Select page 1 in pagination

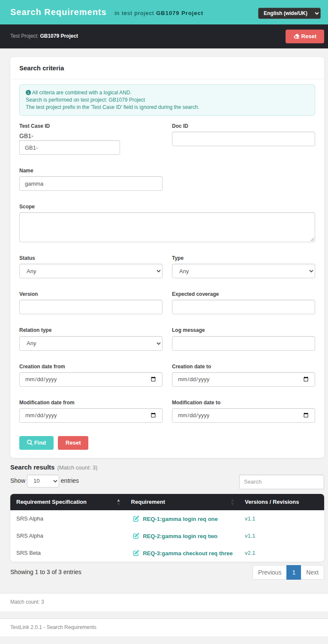(294, 572)
